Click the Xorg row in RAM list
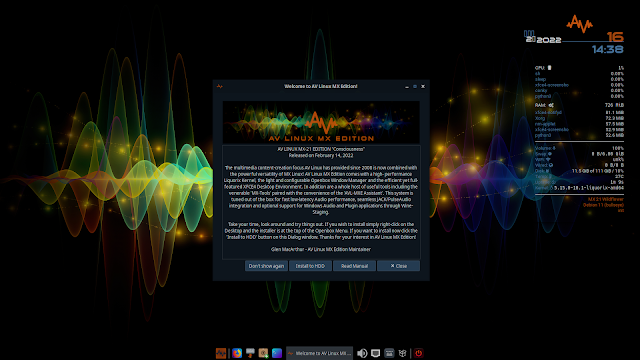This screenshot has height=360, width=640. coord(579,118)
